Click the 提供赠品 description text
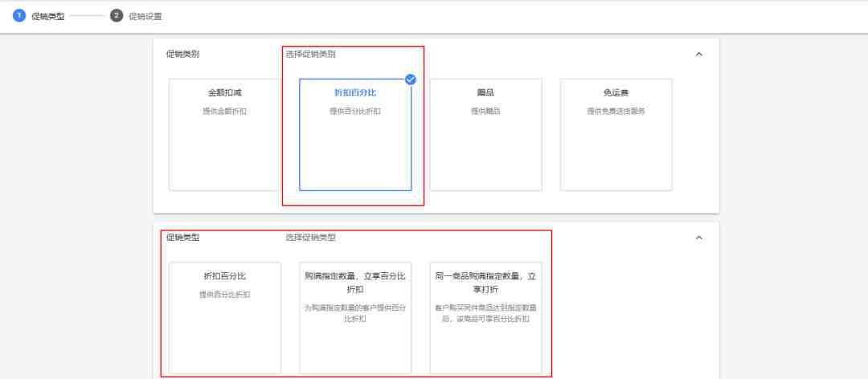Viewport: 868px width, 379px height. [x=486, y=111]
